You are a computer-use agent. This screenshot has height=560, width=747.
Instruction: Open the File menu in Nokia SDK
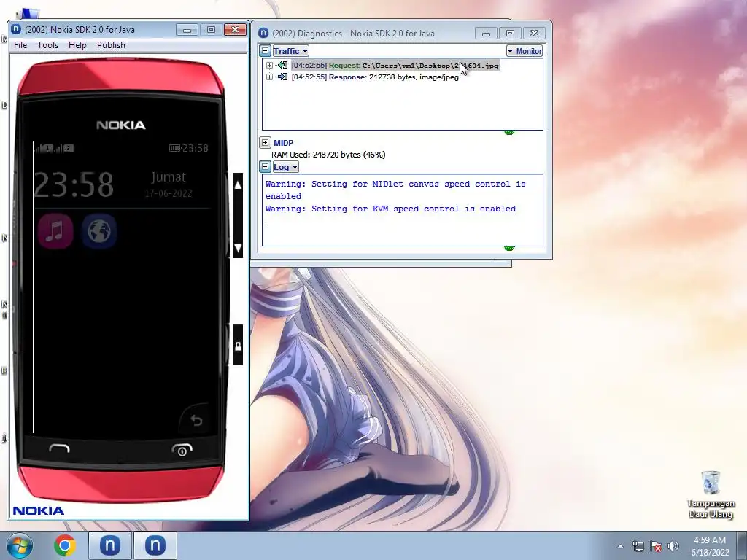pos(20,44)
